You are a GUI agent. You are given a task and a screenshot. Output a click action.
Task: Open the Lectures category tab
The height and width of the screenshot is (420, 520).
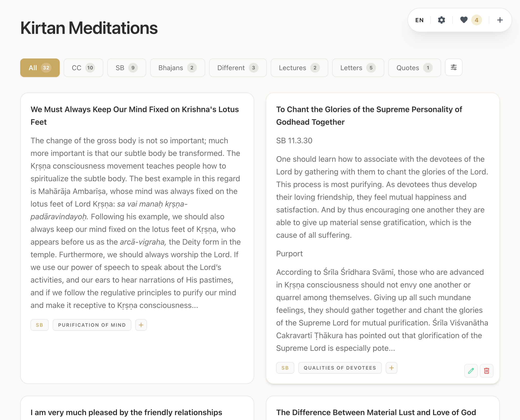[x=299, y=68]
